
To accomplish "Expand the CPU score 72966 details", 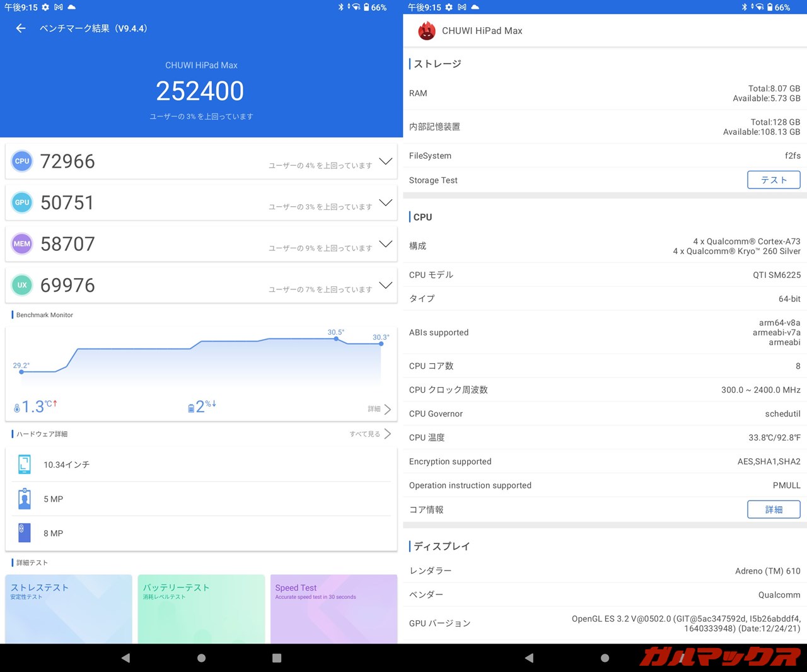I will pos(385,161).
